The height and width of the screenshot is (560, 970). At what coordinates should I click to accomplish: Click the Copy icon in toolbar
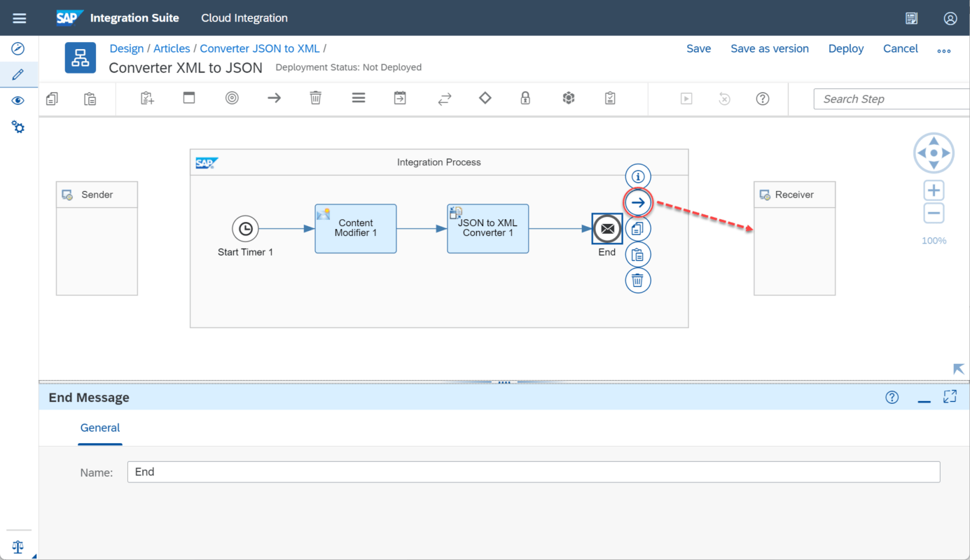coord(52,99)
